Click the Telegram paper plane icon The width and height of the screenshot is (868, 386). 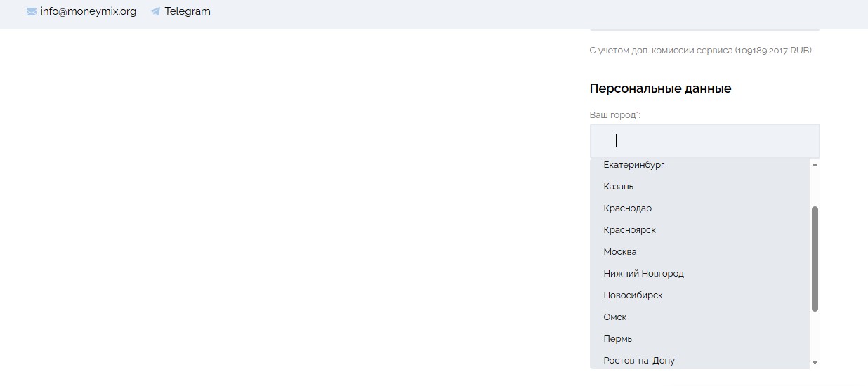155,12
